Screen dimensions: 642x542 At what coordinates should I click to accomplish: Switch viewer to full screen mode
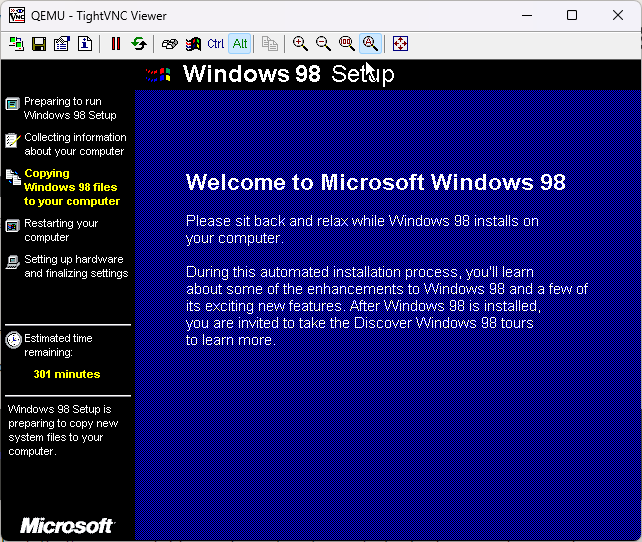tap(401, 44)
